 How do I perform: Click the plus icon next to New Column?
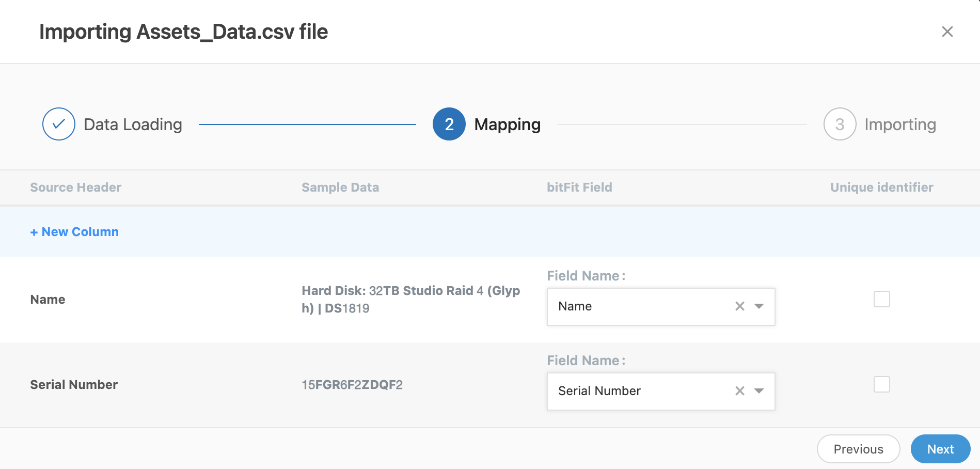pos(34,231)
